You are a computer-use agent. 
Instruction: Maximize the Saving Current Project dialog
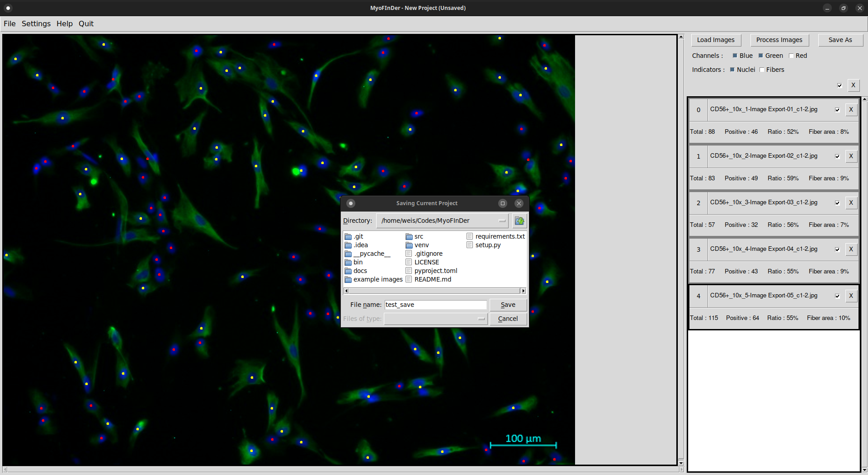click(x=503, y=203)
